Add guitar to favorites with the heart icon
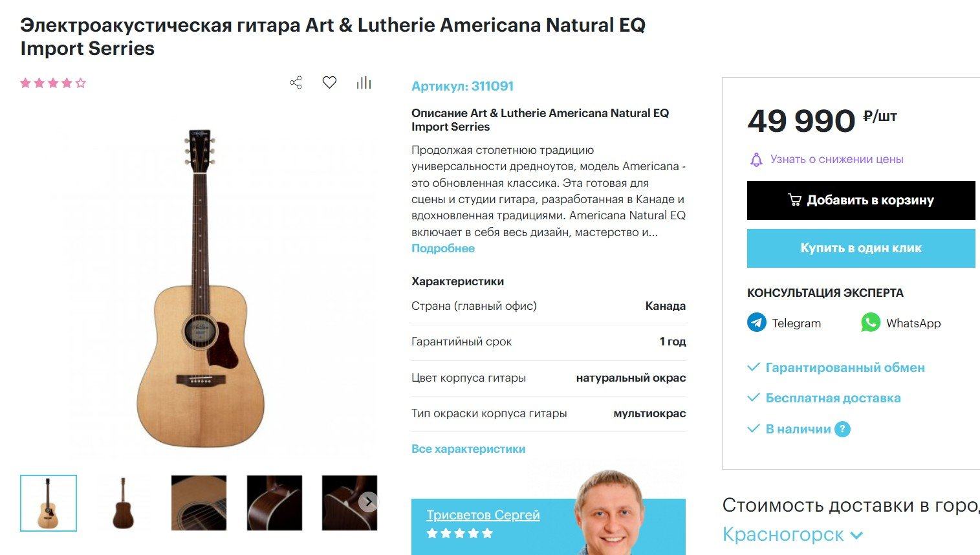 (x=329, y=82)
